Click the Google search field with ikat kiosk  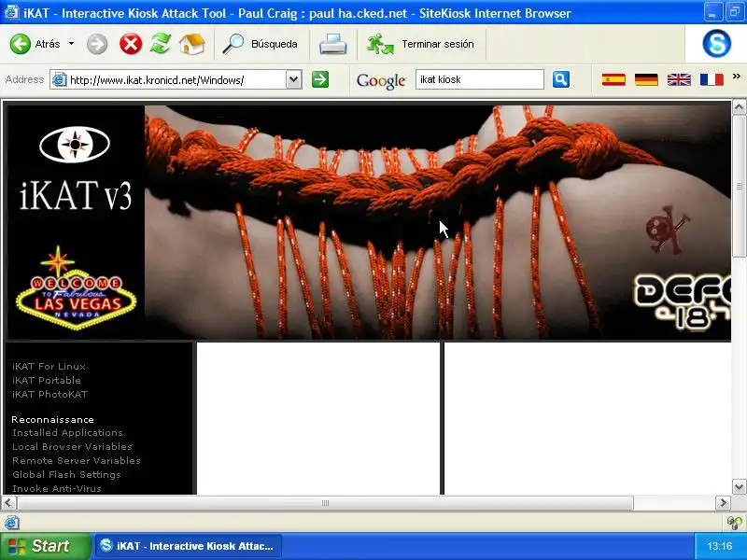[480, 79]
